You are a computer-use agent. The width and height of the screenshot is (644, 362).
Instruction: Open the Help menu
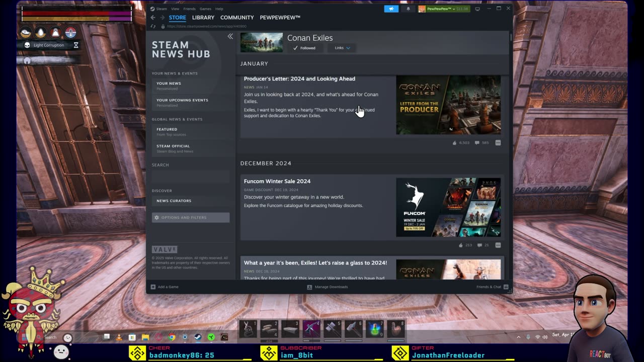coord(219,9)
